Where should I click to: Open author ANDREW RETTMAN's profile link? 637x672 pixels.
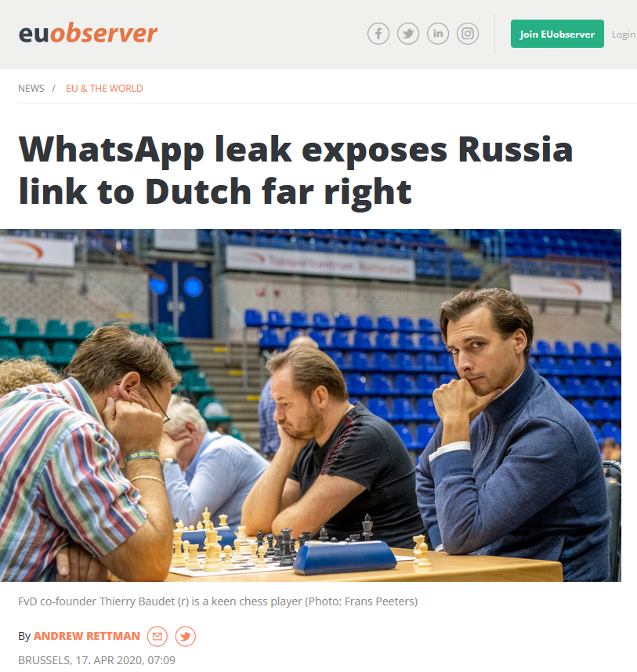[x=87, y=636]
